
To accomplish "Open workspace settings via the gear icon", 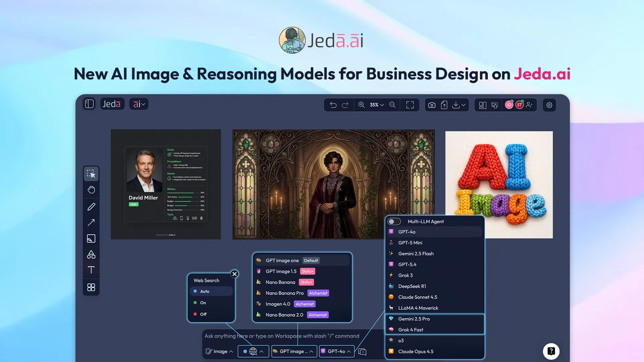I will tap(549, 105).
